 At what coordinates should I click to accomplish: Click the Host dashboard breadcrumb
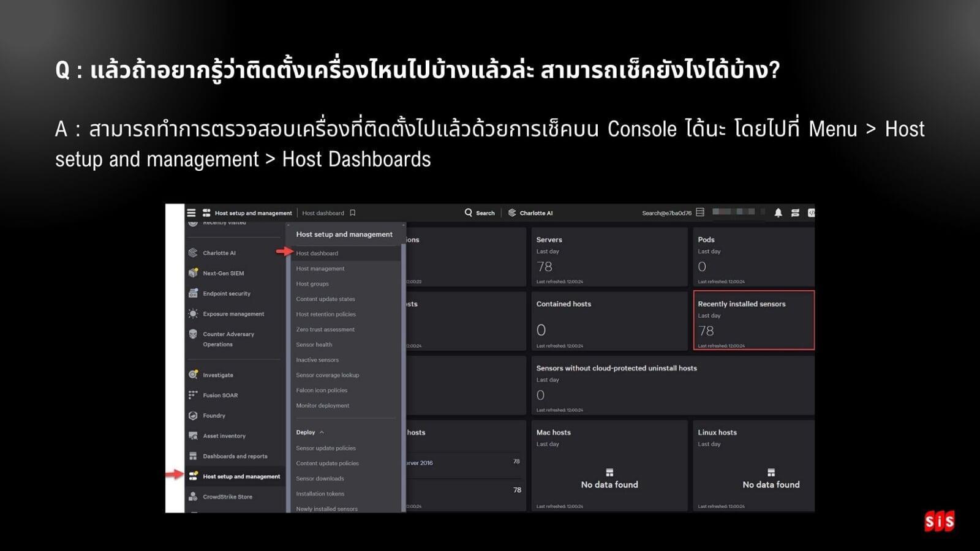coord(323,213)
